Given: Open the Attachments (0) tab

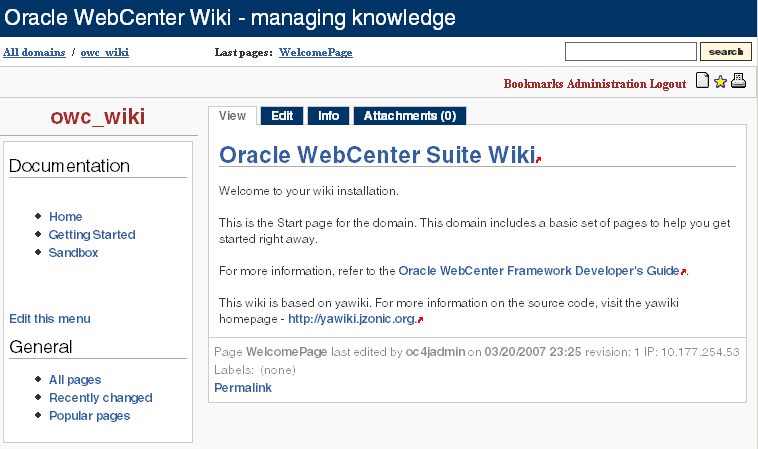Looking at the screenshot, I should pyautogui.click(x=410, y=116).
